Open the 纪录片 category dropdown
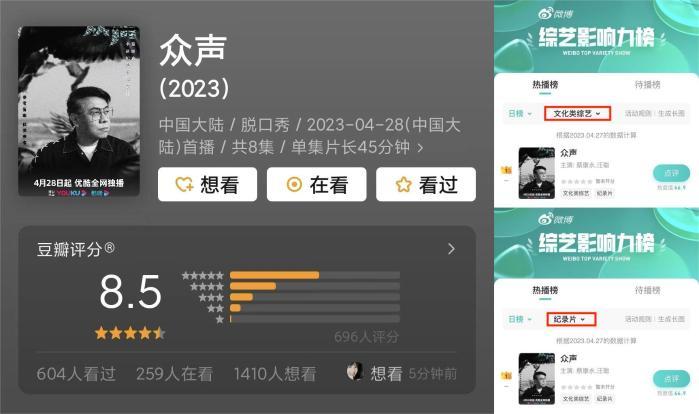Image resolution: width=699 pixels, height=414 pixels. (x=571, y=319)
